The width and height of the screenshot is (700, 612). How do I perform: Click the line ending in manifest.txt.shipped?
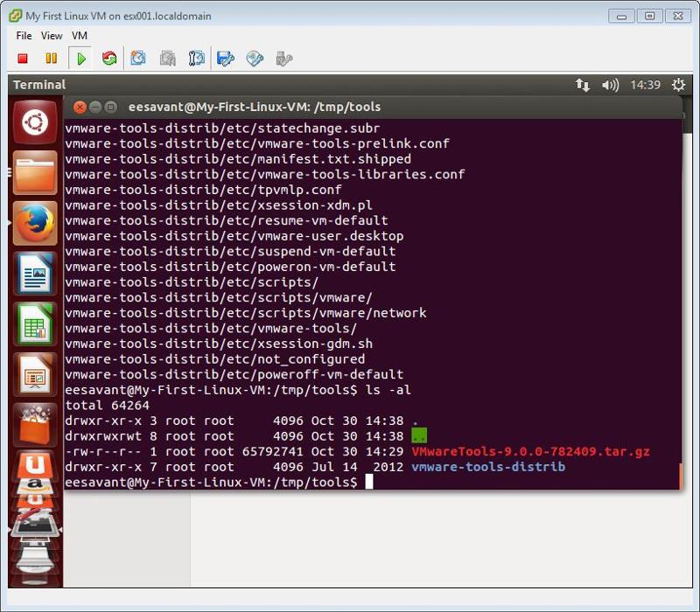pyautogui.click(x=238, y=159)
